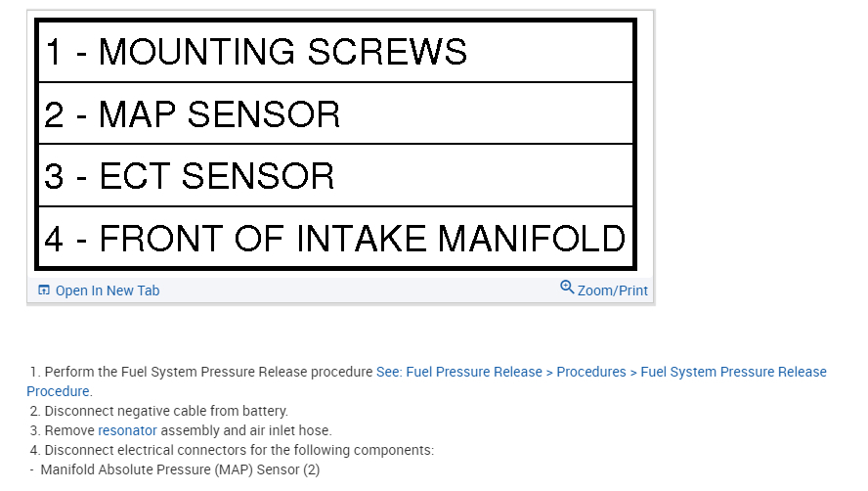The image size is (868, 491).
Task: Open the image via Open In New Tab text
Action: (107, 290)
